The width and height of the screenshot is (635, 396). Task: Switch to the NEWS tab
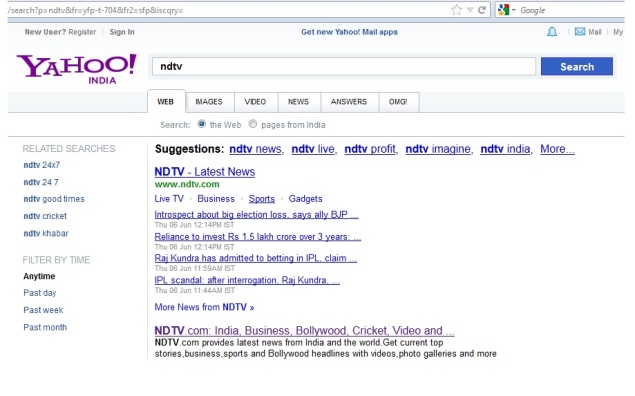(299, 102)
